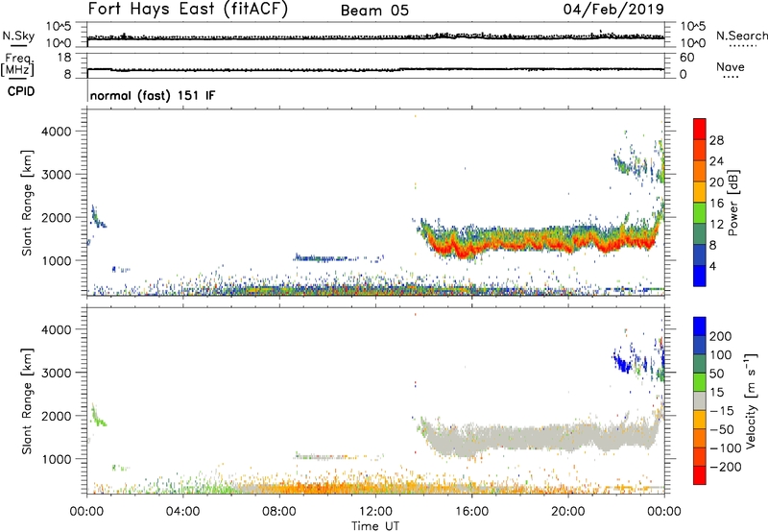The width and height of the screenshot is (768, 532).
Task: Select the 'Beam 05' label
Action: (374, 11)
